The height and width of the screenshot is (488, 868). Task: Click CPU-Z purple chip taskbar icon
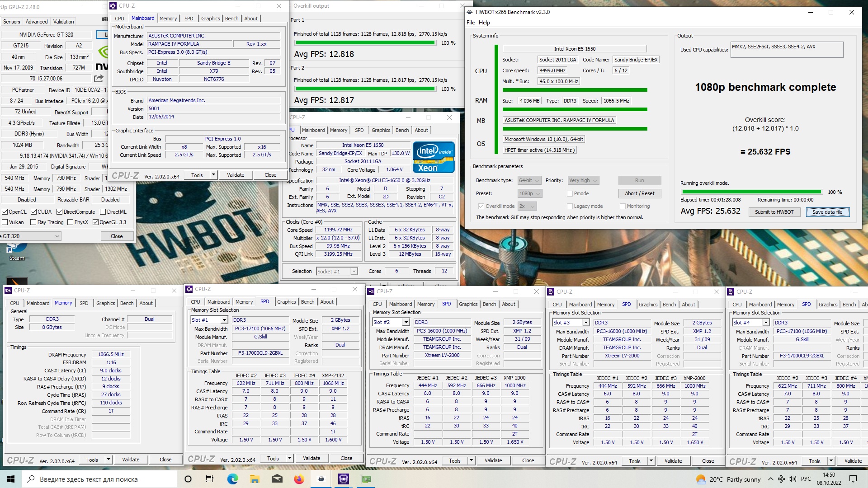[x=344, y=479]
